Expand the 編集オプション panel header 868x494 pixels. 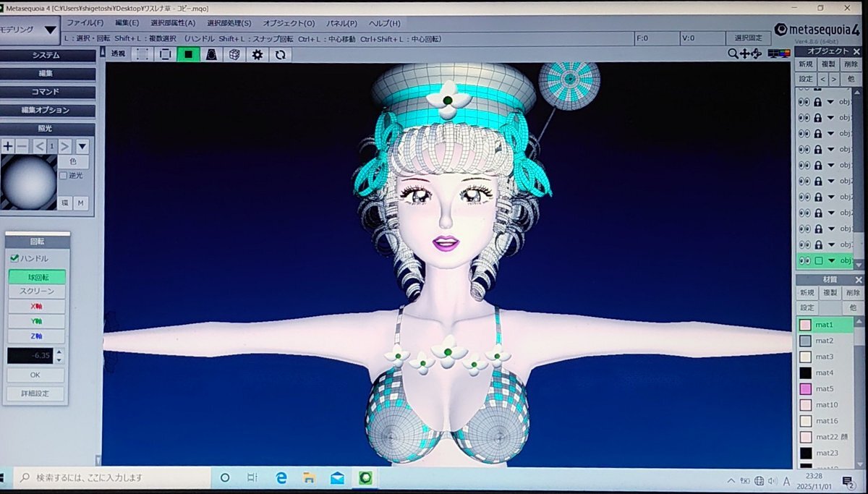[x=48, y=110]
